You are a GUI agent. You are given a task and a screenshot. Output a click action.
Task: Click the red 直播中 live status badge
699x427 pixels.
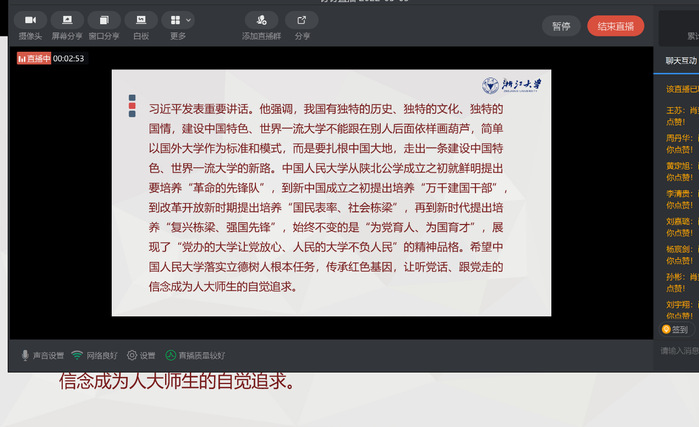[33, 58]
